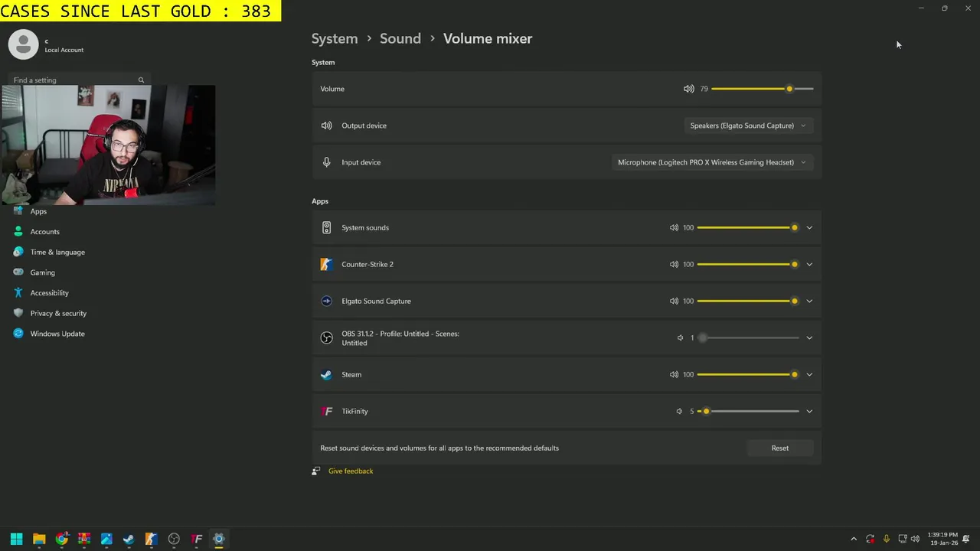The width and height of the screenshot is (980, 551).
Task: Open Google Chrome from the taskbar
Action: coord(62,539)
